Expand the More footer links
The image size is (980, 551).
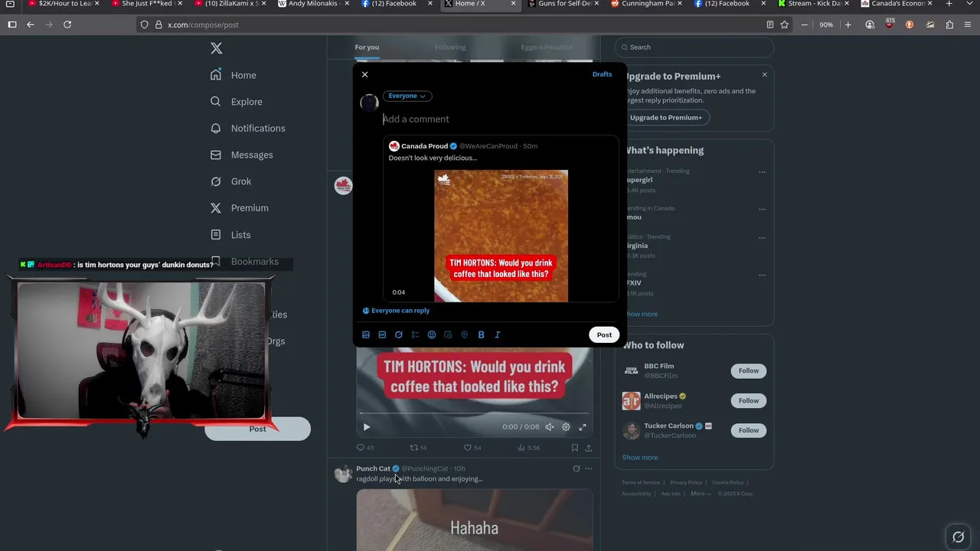point(701,494)
